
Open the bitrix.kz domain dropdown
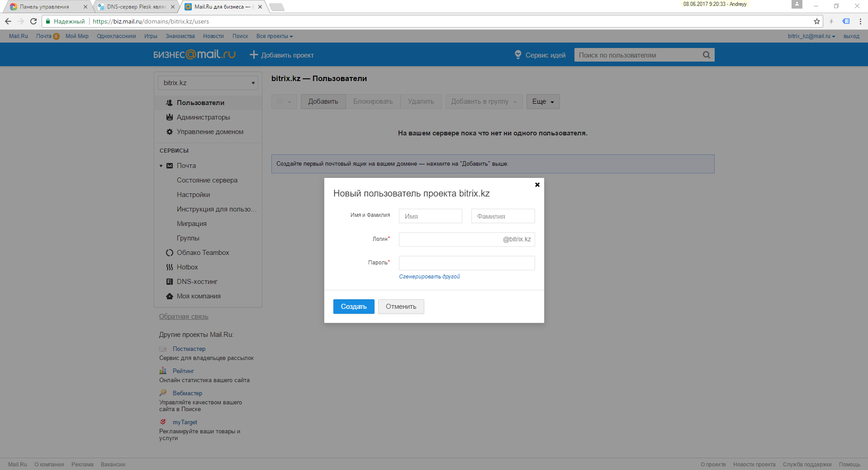pos(208,83)
